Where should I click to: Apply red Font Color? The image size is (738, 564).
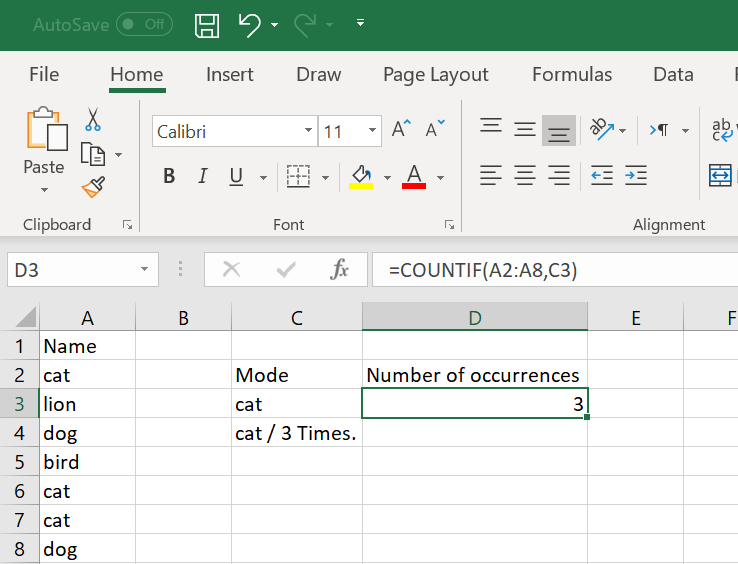pyautogui.click(x=414, y=177)
